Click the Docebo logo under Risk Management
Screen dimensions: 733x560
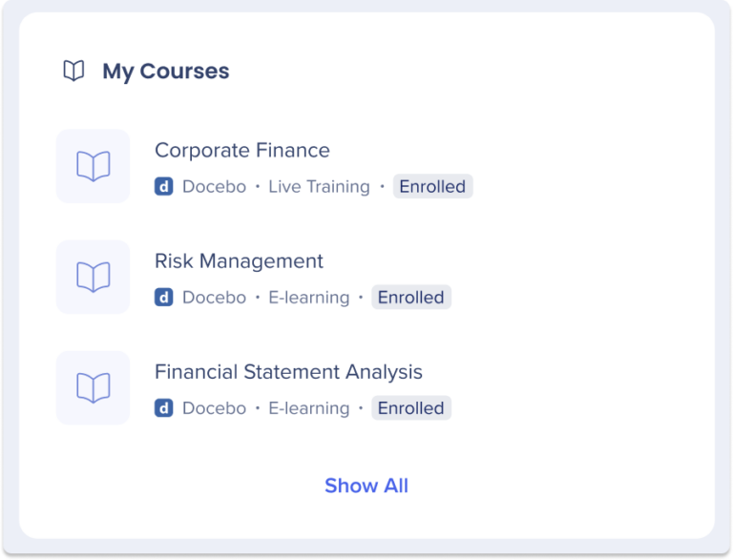[x=164, y=298]
